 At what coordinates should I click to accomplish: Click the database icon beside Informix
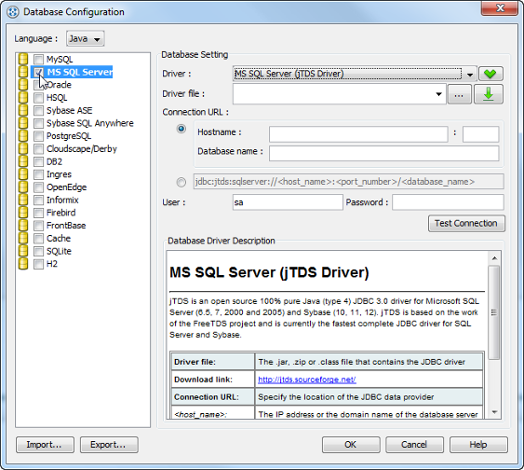[x=23, y=200]
